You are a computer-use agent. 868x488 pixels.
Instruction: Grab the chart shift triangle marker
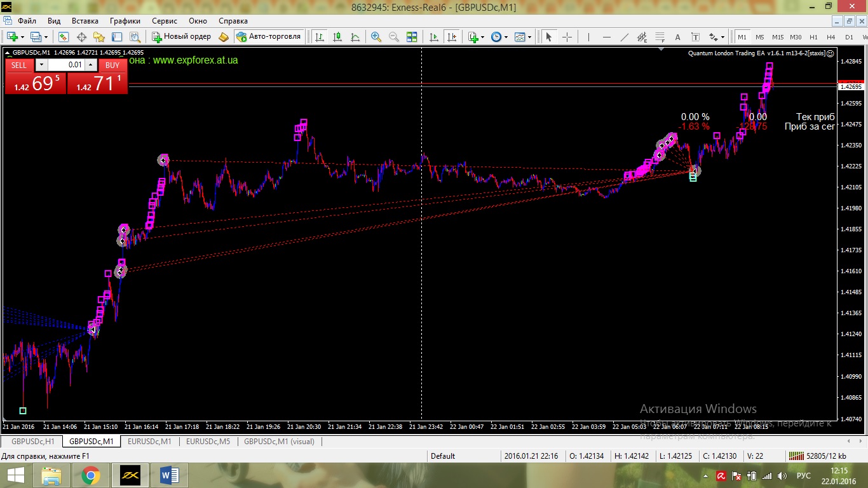(661, 48)
